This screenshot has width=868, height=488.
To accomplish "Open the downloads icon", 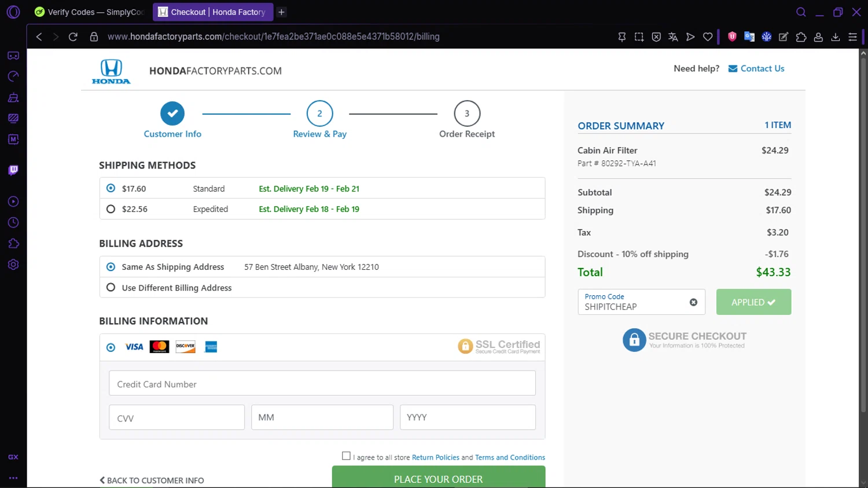I will [836, 36].
